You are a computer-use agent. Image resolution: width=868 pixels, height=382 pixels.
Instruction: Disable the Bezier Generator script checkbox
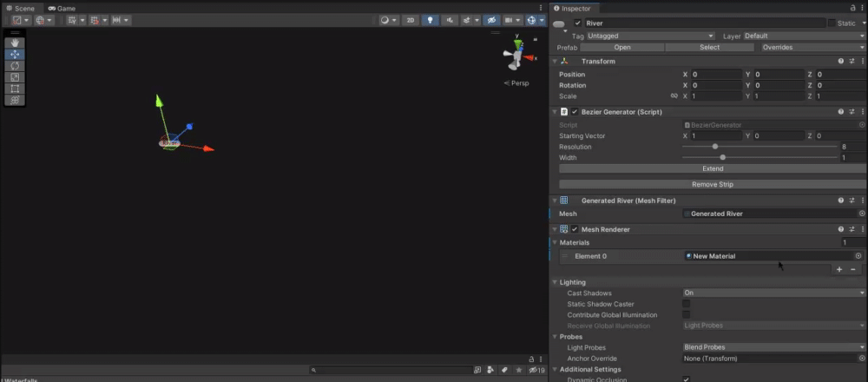pyautogui.click(x=575, y=112)
